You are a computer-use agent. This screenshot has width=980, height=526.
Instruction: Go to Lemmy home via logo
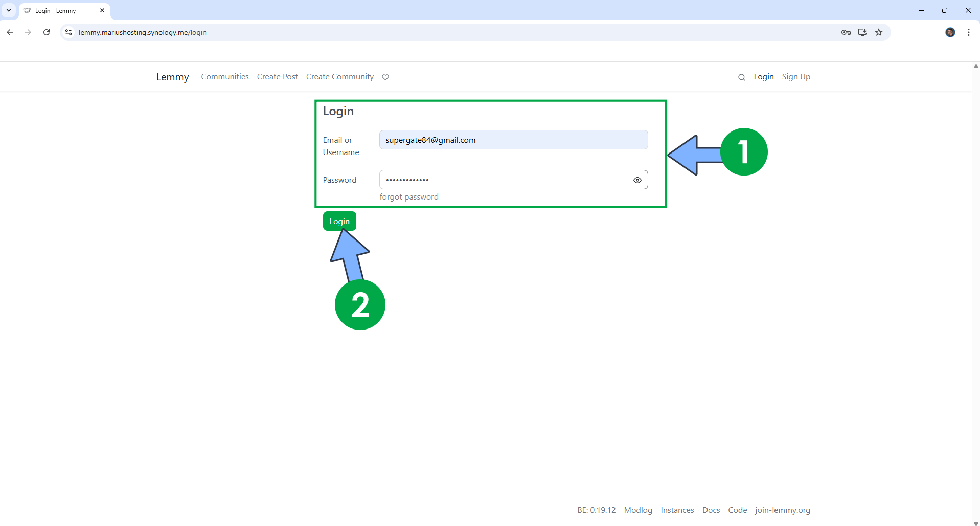tap(173, 77)
